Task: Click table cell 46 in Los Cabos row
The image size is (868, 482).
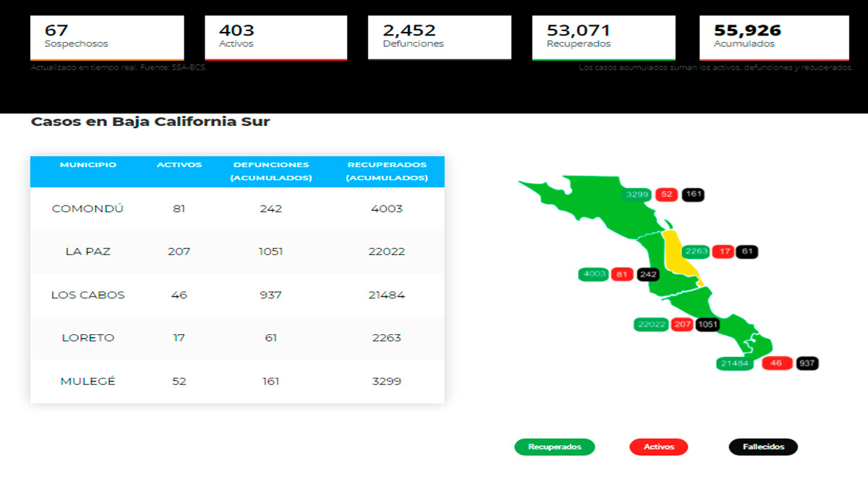Action: [x=179, y=295]
